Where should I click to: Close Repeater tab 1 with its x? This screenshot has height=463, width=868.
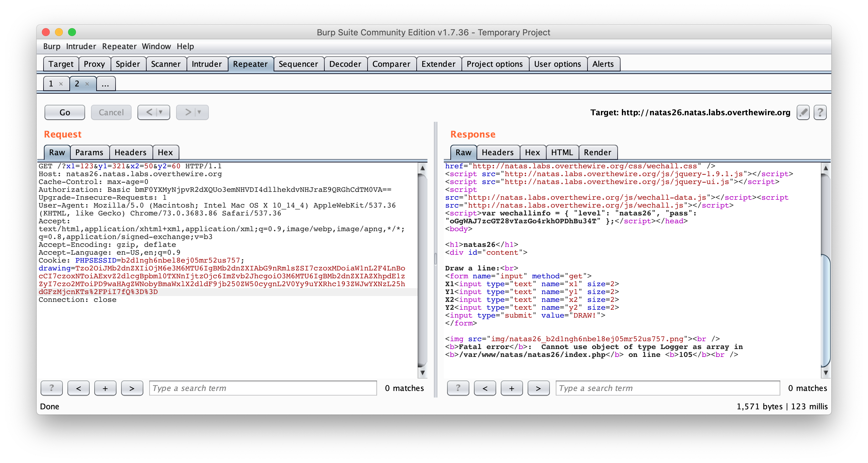[x=61, y=84]
